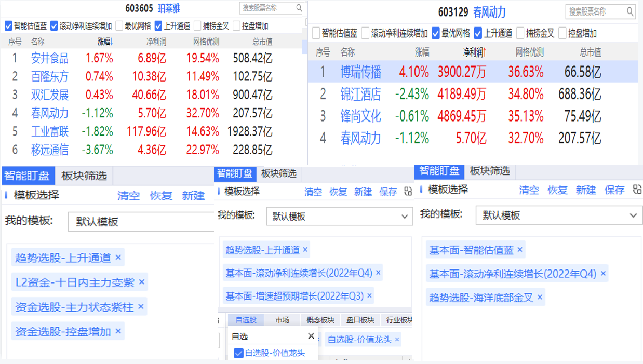Switch to 板块筛选 tab above the 增速超预期增长 panel
The image size is (643, 364).
pos(279,173)
